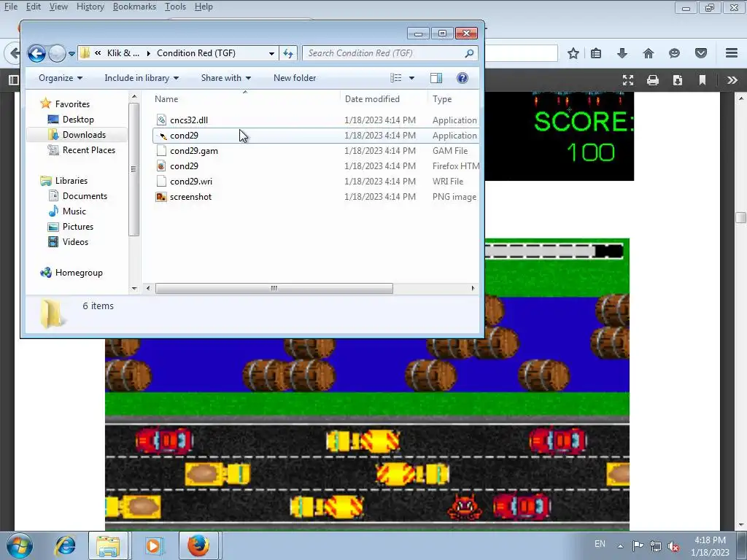This screenshot has height=560, width=747.
Task: Click the viewer bookmark icon
Action: [x=703, y=80]
